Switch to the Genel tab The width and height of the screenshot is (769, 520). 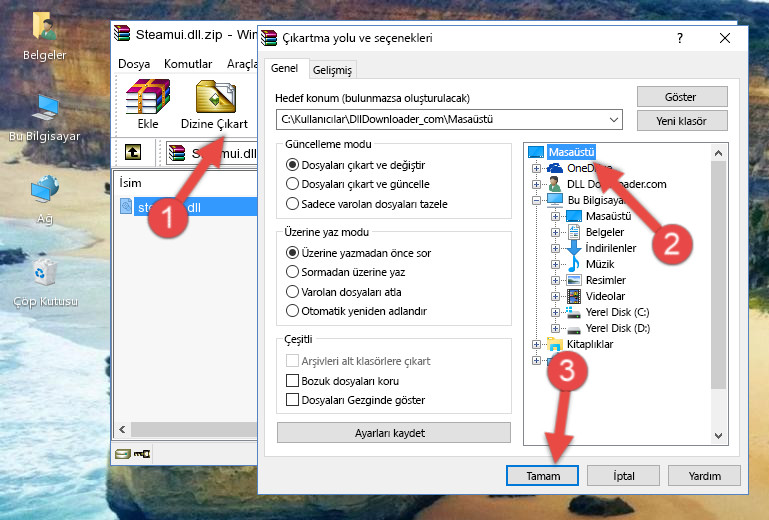click(284, 68)
